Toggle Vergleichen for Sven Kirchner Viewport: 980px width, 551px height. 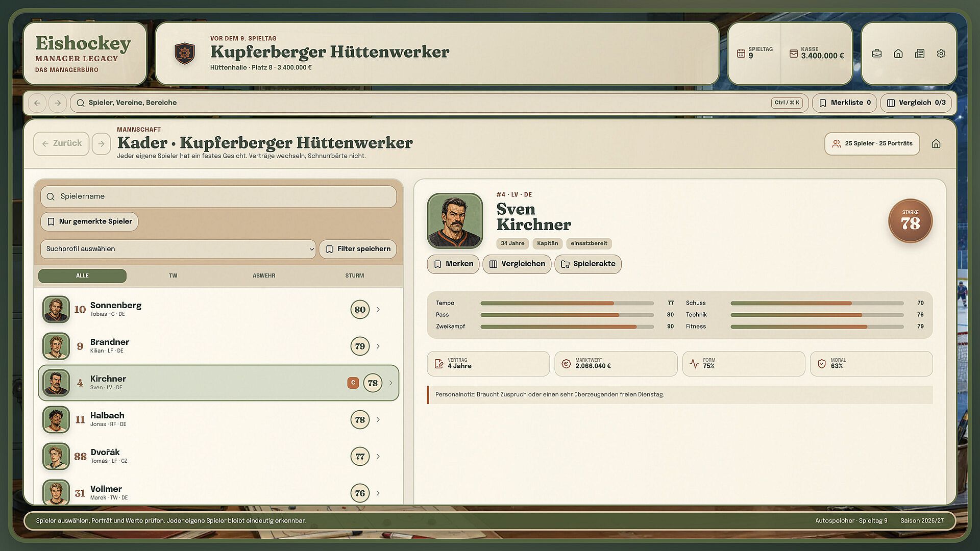click(517, 264)
